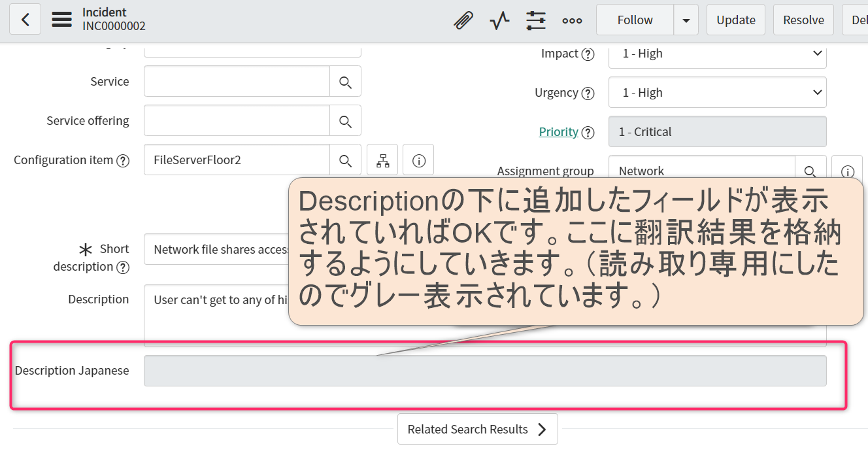Open the Priority link
Viewport: 868px width, 459px height.
coord(558,131)
